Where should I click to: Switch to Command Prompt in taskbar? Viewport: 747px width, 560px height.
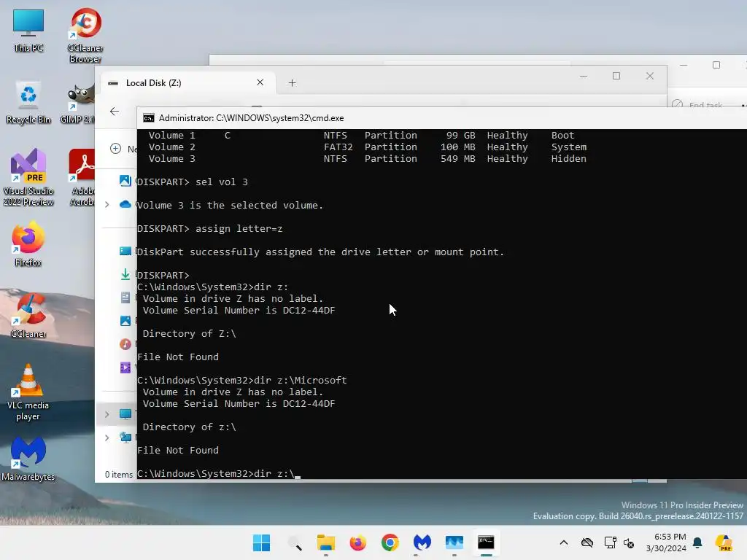(486, 542)
